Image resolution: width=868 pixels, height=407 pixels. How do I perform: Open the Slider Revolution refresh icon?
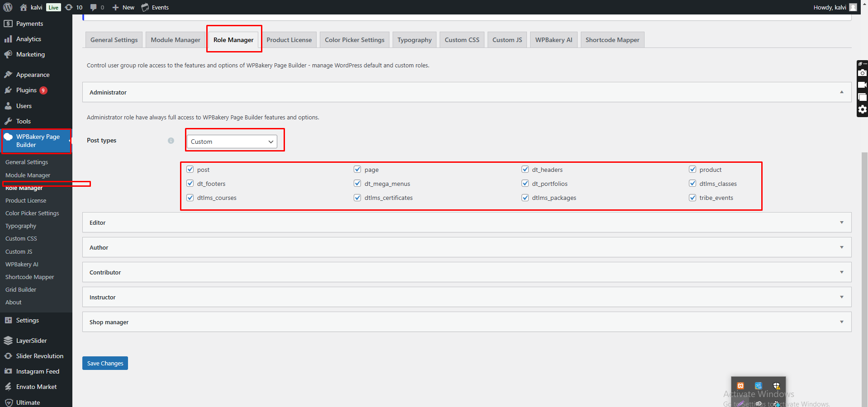(x=8, y=356)
